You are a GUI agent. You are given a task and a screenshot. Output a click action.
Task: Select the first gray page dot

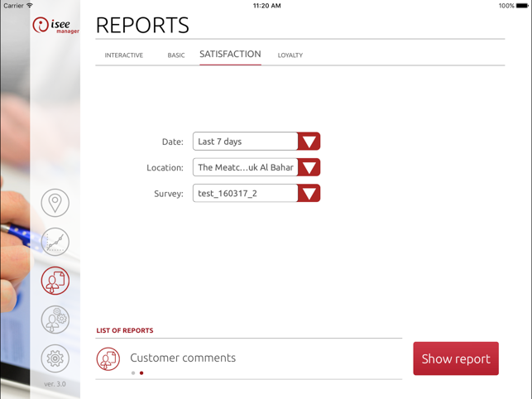point(133,373)
